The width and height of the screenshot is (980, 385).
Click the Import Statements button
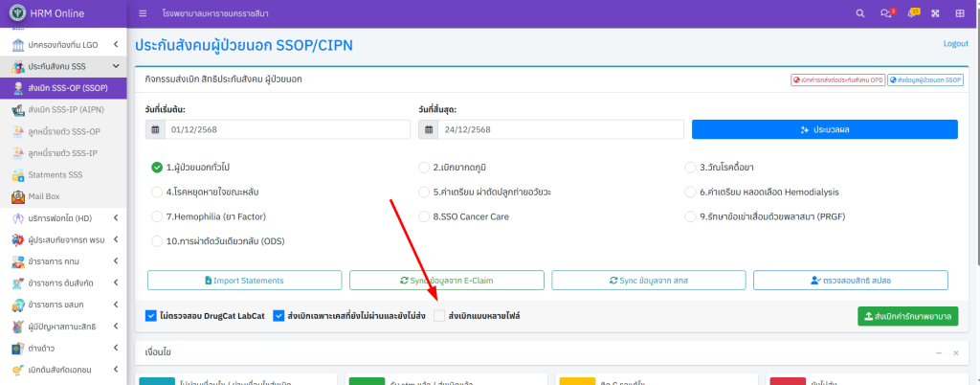244,280
